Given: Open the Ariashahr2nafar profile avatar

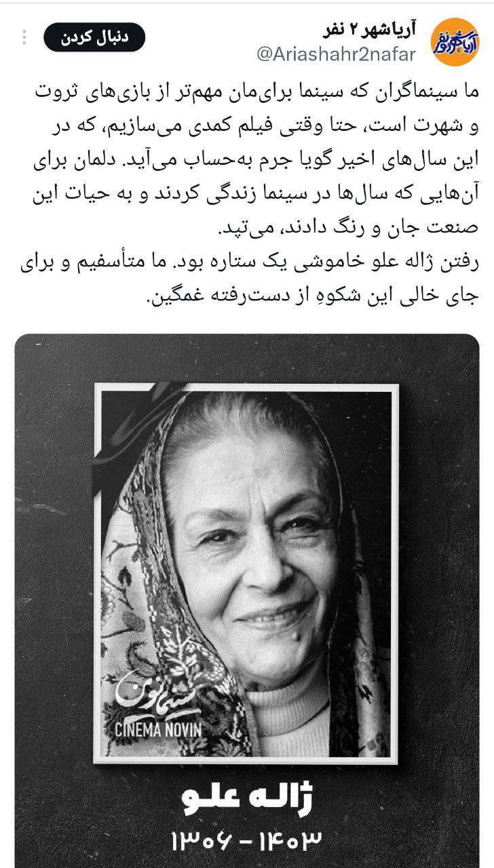Looking at the screenshot, I should pyautogui.click(x=455, y=42).
